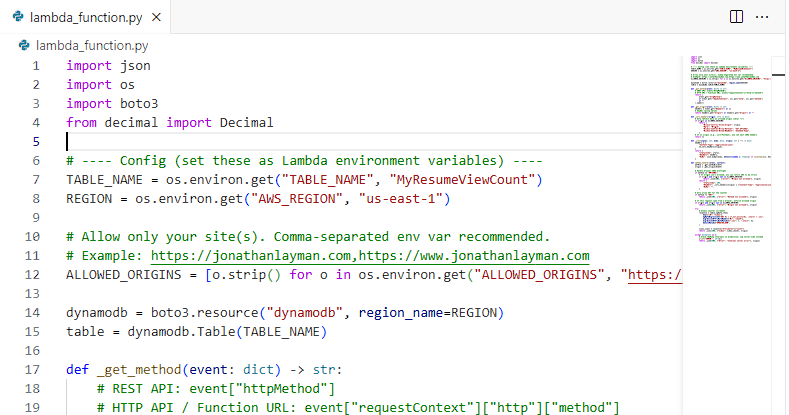Click ALLOWED_ORIGINS variable on line 12
789x415 pixels.
tap(123, 275)
